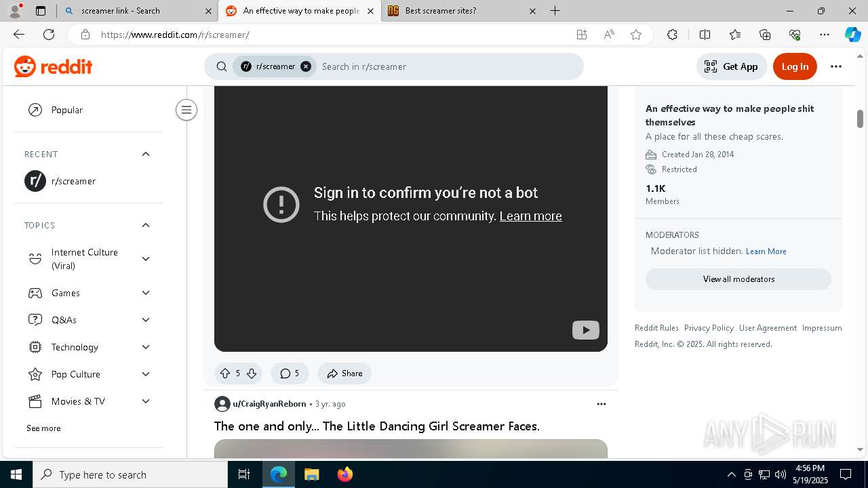Viewport: 868px width, 488px height.
Task: Open Edge Settings and more menu
Action: point(825,35)
